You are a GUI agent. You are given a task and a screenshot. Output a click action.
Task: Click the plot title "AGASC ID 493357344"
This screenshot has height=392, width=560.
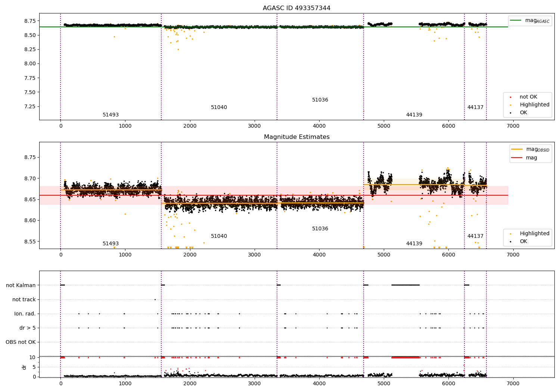(x=296, y=8)
